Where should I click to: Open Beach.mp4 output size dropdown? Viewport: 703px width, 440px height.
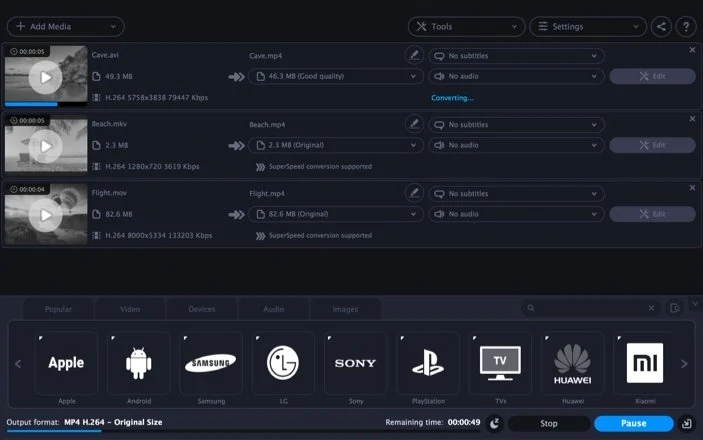tap(337, 145)
